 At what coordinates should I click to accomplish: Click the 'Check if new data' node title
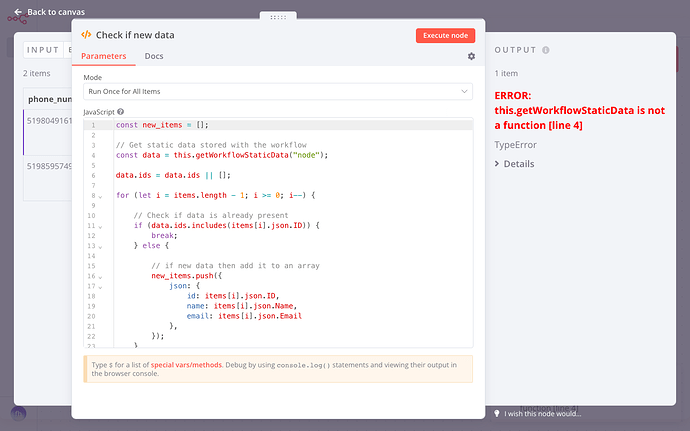(x=138, y=35)
